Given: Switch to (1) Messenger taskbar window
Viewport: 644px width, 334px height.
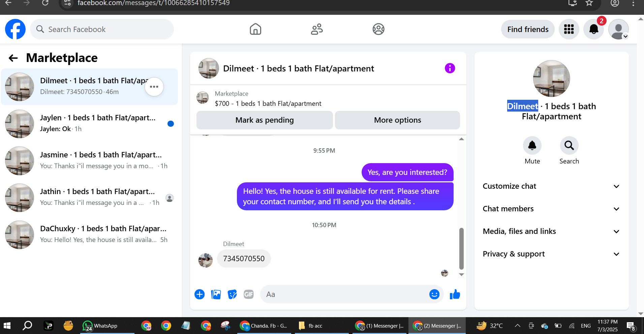Looking at the screenshot, I should tap(380, 326).
